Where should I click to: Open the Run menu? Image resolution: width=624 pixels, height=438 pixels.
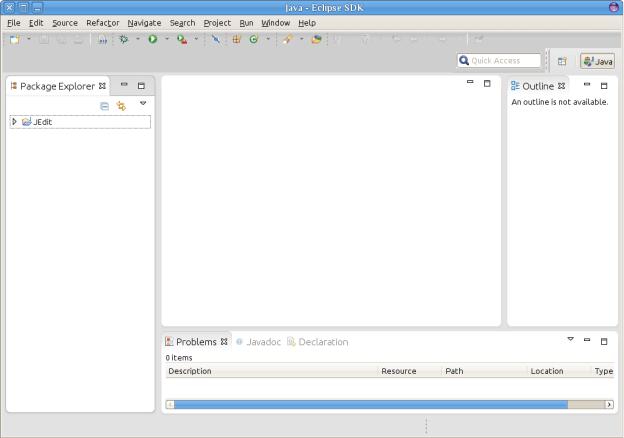click(x=246, y=23)
